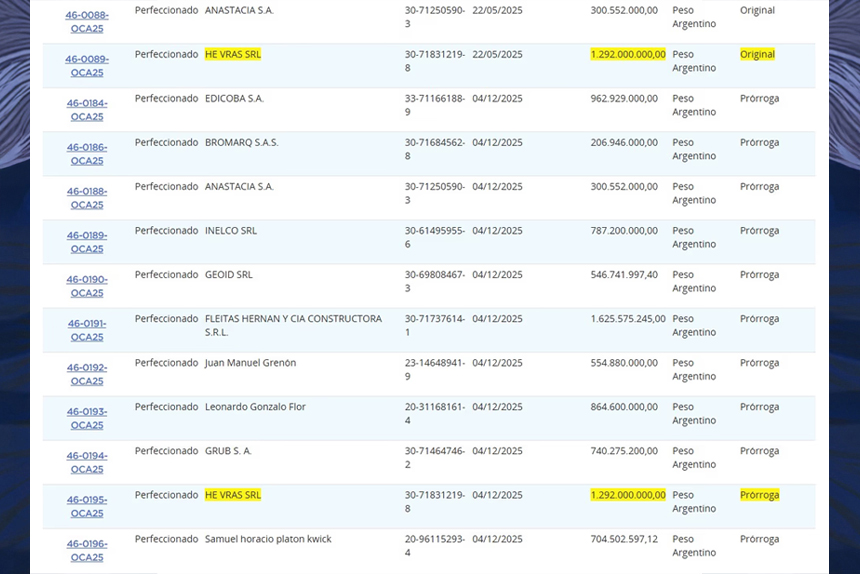Open contract link 46-0193-OCA25
This screenshot has width=860, height=574.
[x=87, y=418]
